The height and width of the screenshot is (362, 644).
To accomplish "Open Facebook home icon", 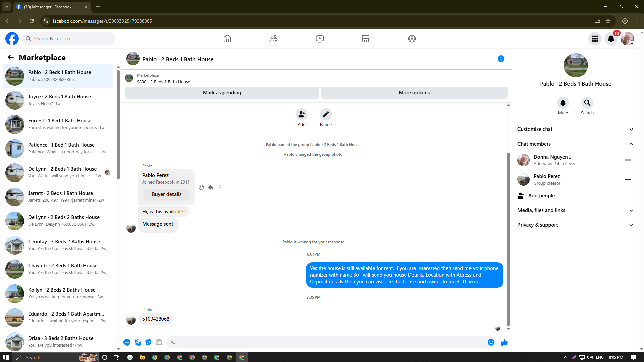I will pyautogui.click(x=227, y=39).
